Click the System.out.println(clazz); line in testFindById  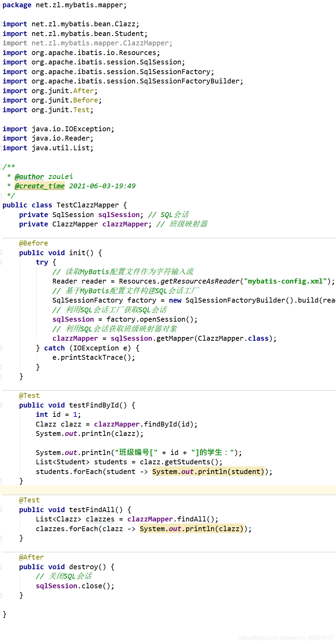89,433
